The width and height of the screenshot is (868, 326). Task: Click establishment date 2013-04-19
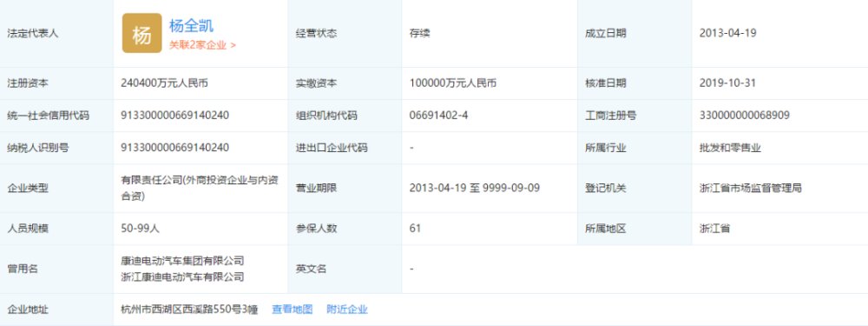click(727, 33)
